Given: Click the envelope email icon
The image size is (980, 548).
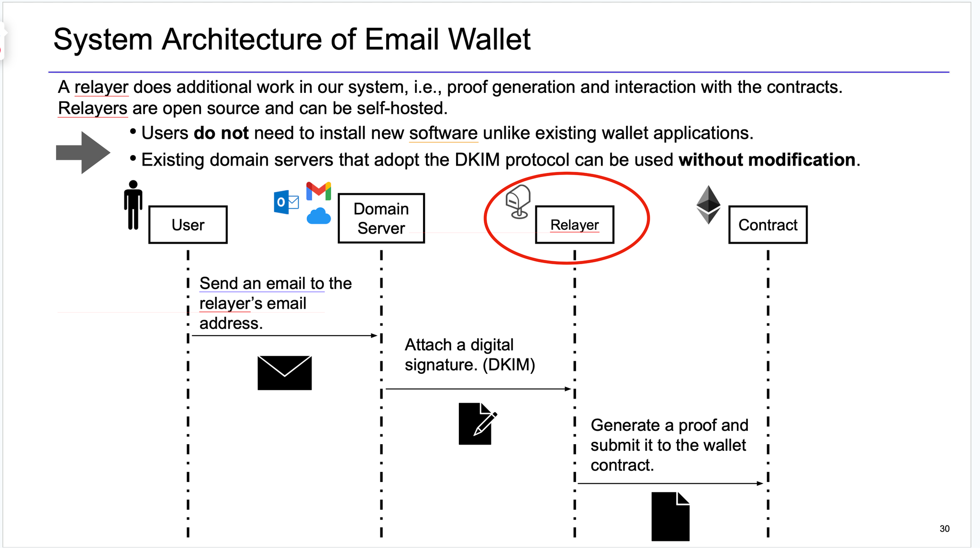Looking at the screenshot, I should pyautogui.click(x=285, y=374).
